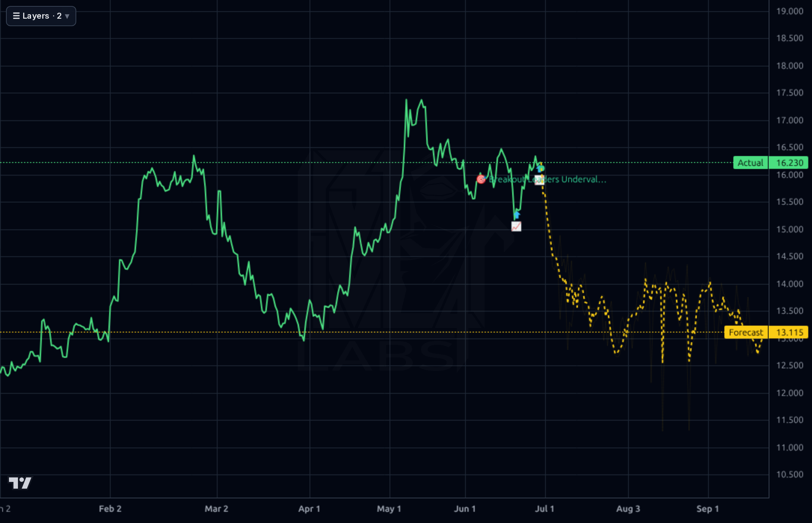
Task: Click the 10.500 price axis label
Action: (790, 474)
